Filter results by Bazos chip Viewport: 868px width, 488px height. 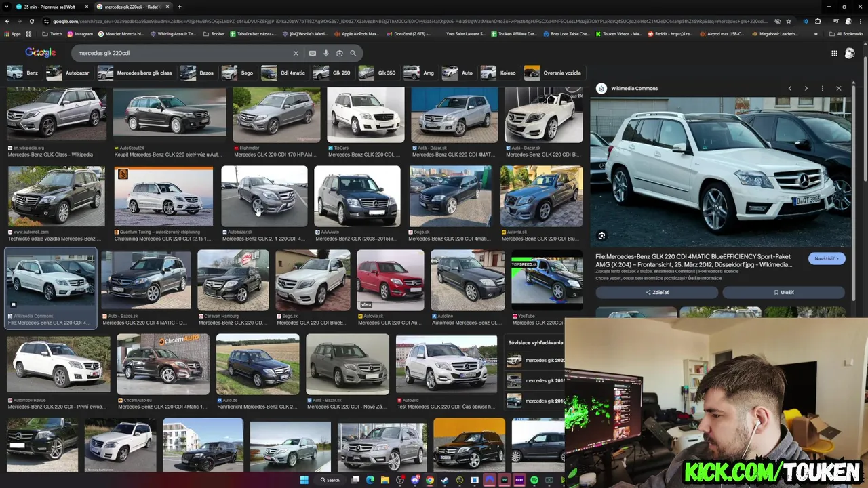coord(198,73)
